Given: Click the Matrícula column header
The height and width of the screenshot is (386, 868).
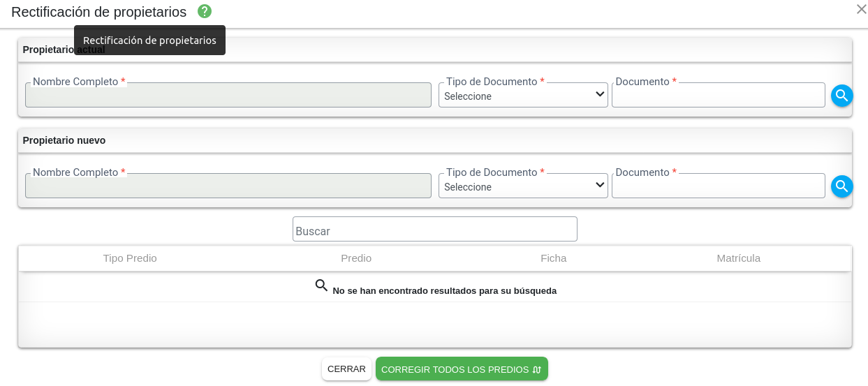Looking at the screenshot, I should click(x=738, y=258).
